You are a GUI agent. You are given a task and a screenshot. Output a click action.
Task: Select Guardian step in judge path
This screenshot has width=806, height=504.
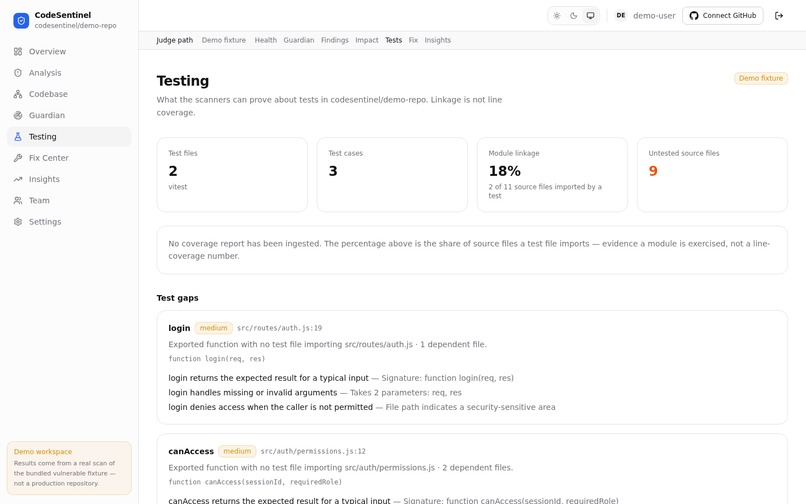click(x=299, y=40)
